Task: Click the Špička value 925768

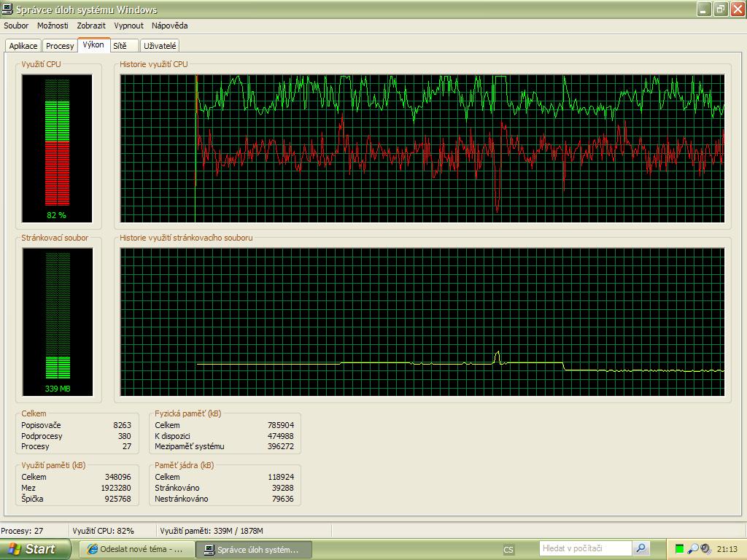Action: (117, 499)
